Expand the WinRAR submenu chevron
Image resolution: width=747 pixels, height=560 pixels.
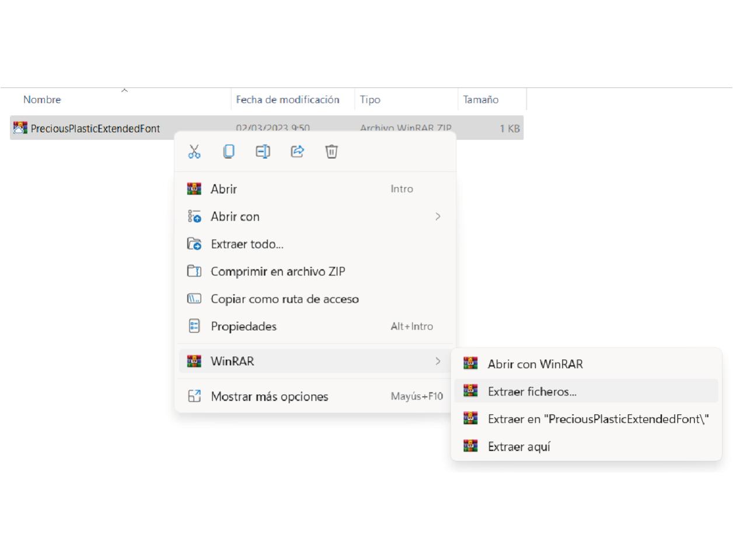[438, 361]
